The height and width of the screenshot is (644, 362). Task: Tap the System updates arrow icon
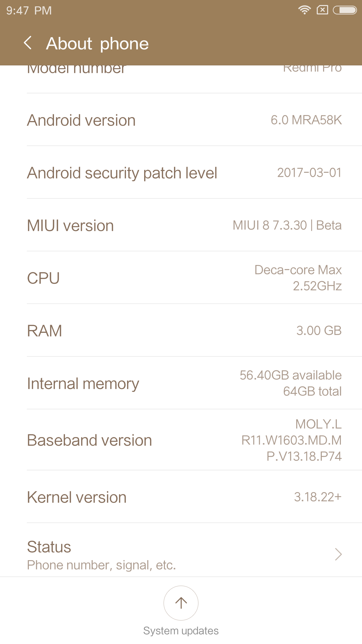tap(181, 603)
